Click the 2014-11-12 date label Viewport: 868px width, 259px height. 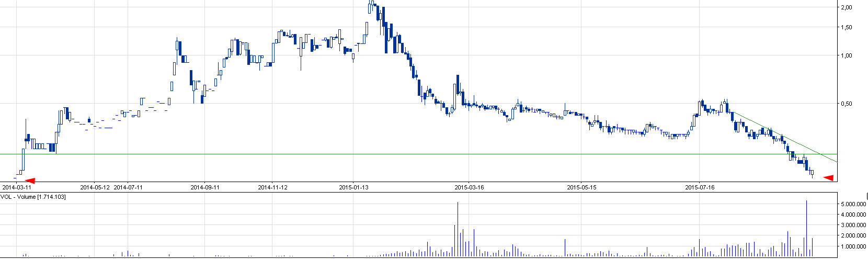pos(272,187)
